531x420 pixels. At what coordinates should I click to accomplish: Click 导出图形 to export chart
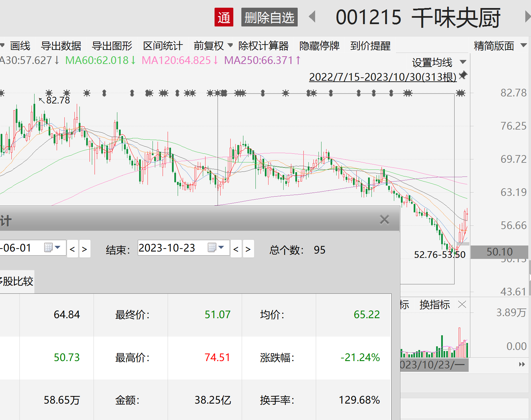coord(112,46)
